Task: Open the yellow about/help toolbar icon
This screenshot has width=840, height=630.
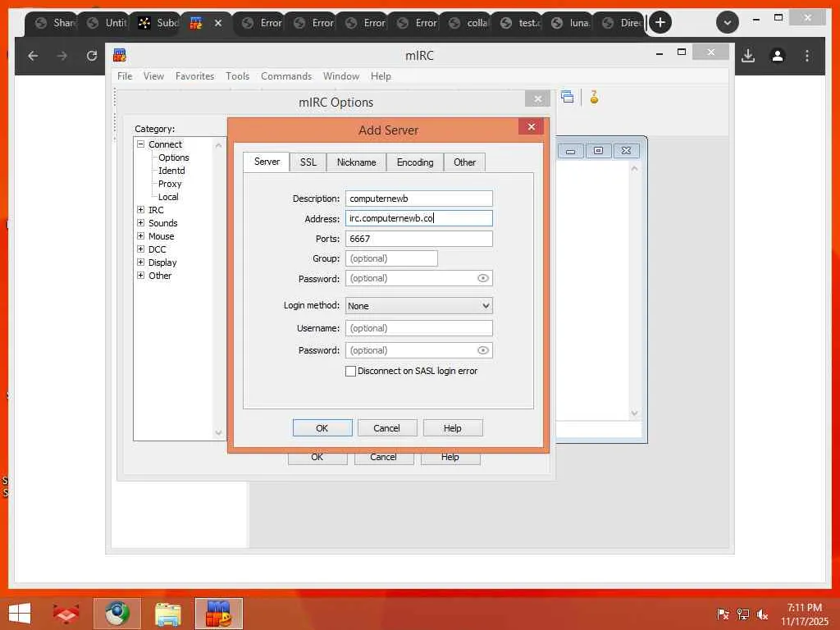Action: click(594, 97)
